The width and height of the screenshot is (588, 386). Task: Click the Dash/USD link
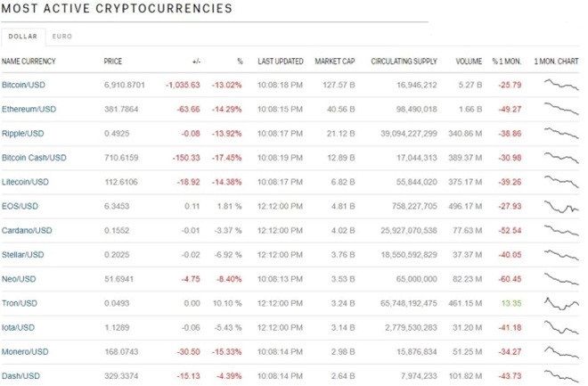click(20, 376)
